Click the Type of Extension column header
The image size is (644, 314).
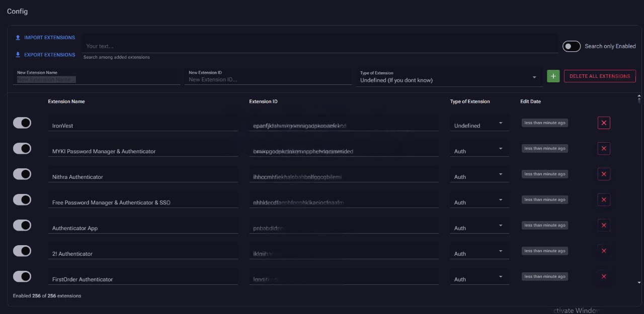470,101
